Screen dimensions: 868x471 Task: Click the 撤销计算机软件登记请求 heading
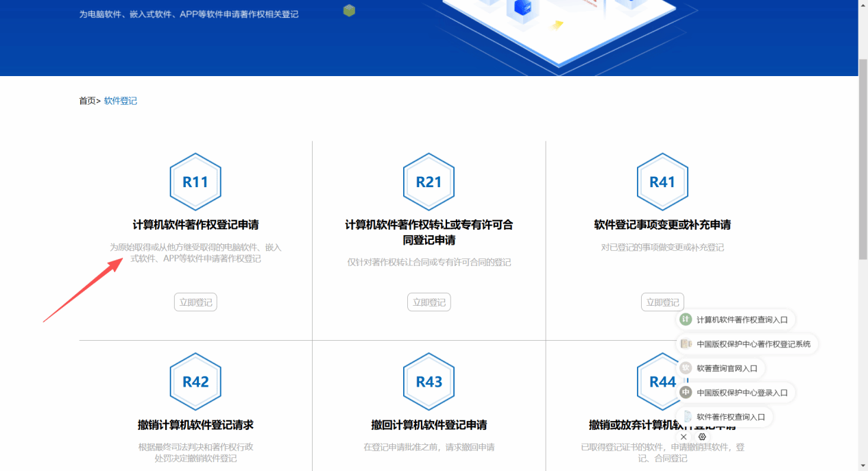tap(195, 425)
